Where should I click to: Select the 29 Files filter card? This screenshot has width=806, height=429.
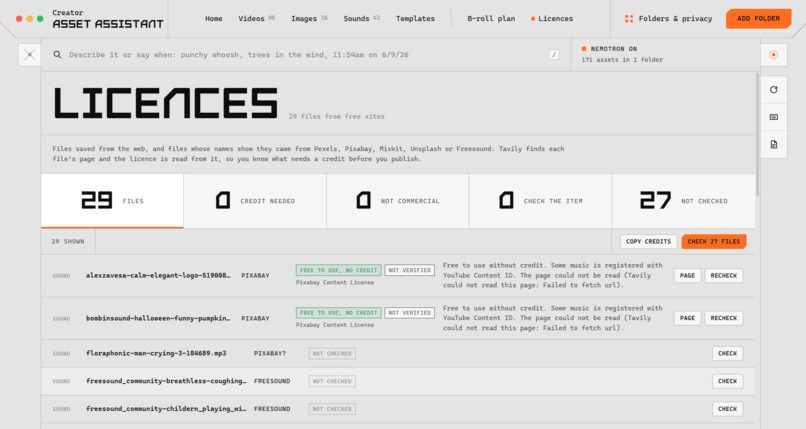[112, 201]
